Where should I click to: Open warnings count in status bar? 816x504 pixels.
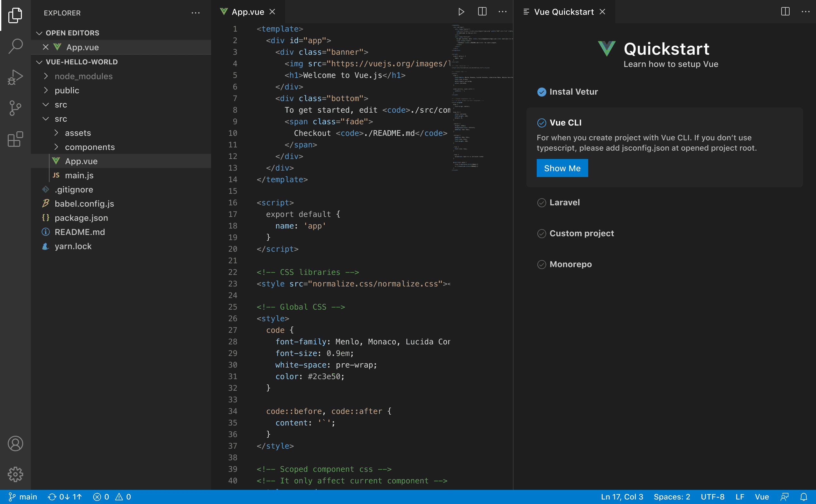123,497
